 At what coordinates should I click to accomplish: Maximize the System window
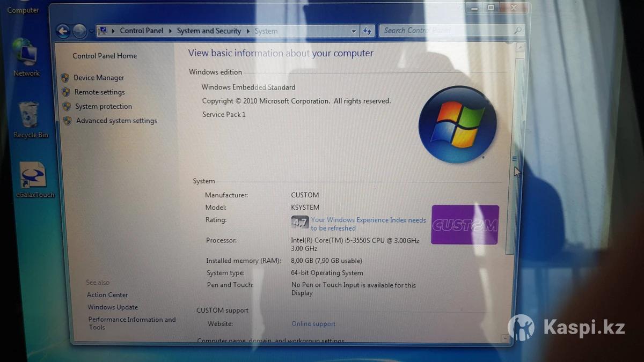491,8
